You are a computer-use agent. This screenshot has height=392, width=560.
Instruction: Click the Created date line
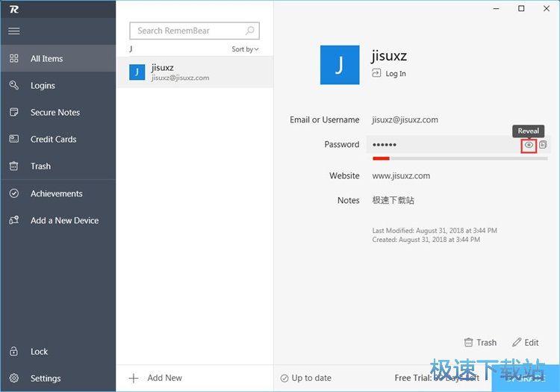coord(426,240)
